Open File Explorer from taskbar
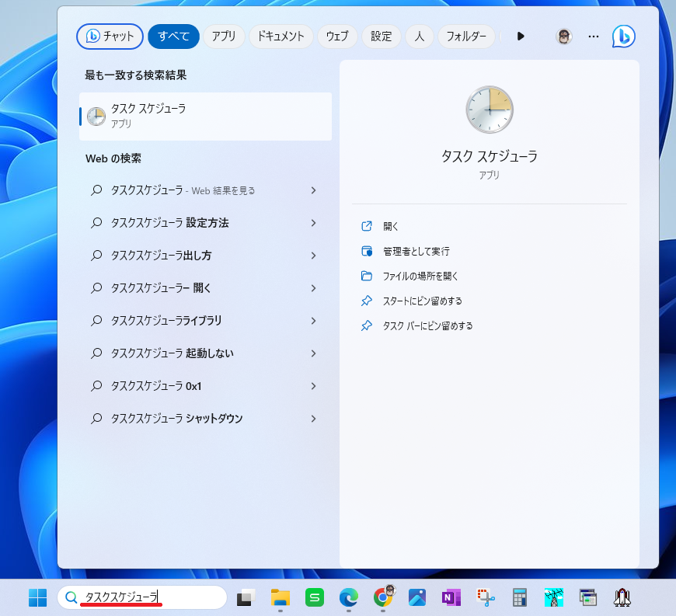Viewport: 676px width, 616px height. point(281,597)
